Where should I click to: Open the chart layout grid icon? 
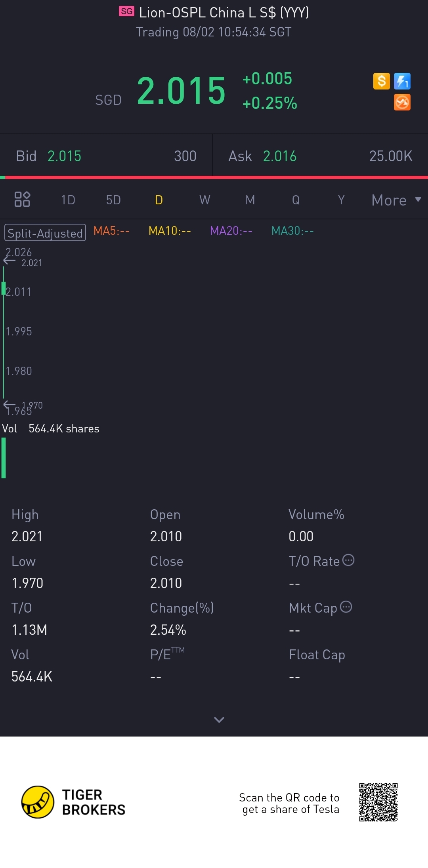tap(22, 199)
